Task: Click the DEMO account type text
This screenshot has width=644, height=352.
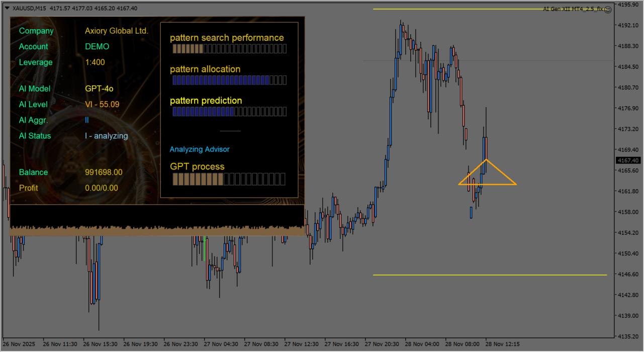Action: [97, 46]
